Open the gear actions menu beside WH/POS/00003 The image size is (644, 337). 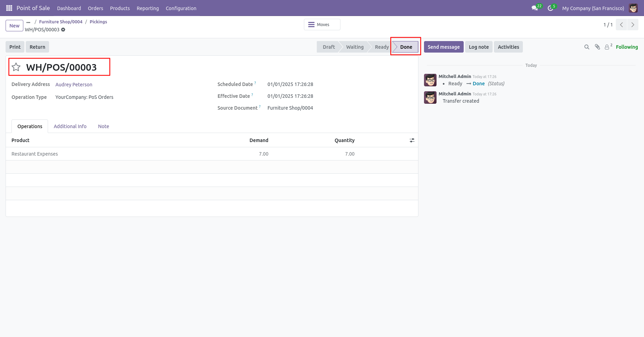pos(63,30)
